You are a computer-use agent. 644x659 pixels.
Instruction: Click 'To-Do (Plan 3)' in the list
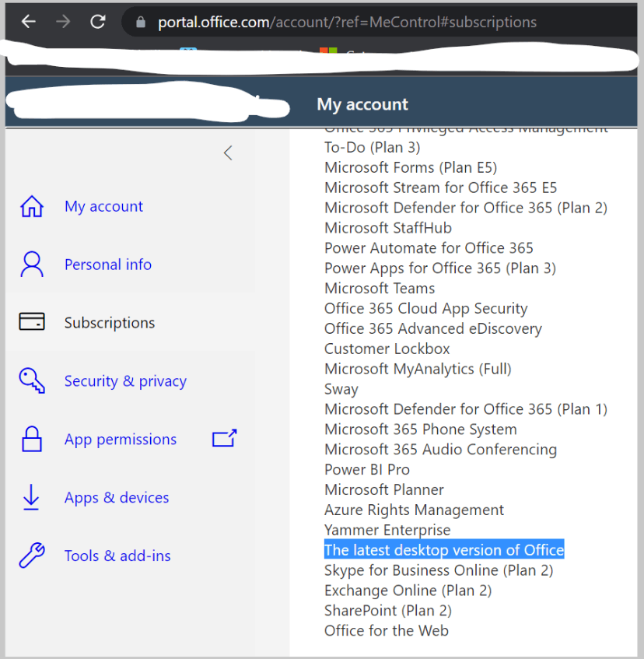[373, 147]
